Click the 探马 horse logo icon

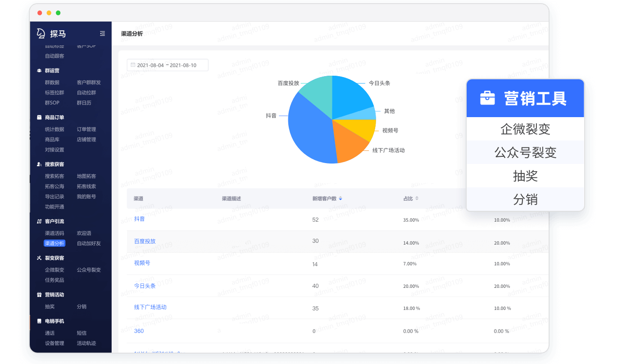(41, 34)
